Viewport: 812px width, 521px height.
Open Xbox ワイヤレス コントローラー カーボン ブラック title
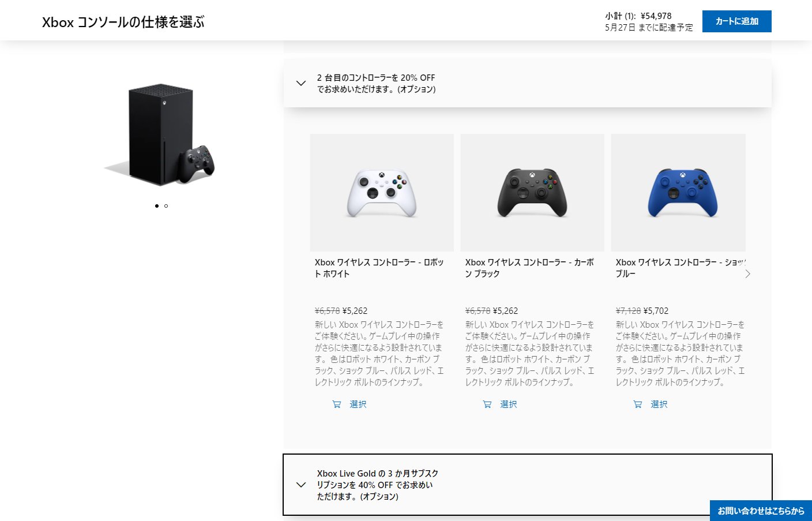point(529,268)
